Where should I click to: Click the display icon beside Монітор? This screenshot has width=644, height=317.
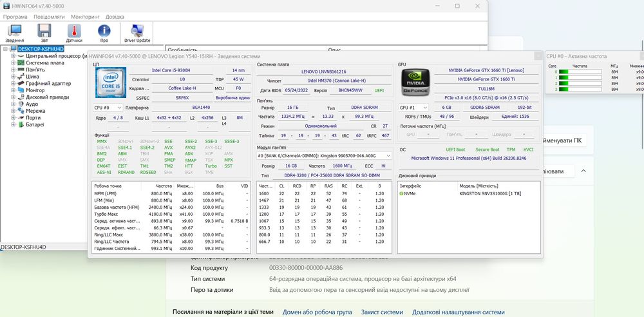click(21, 90)
